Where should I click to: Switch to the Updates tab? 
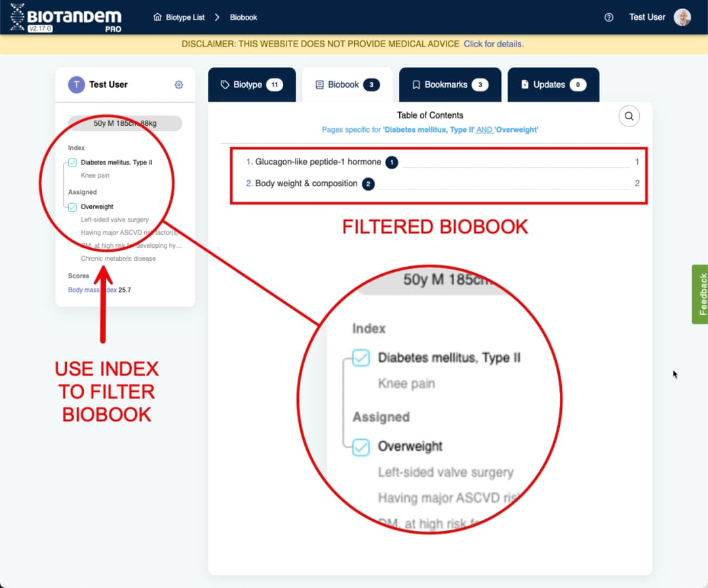pyautogui.click(x=553, y=85)
